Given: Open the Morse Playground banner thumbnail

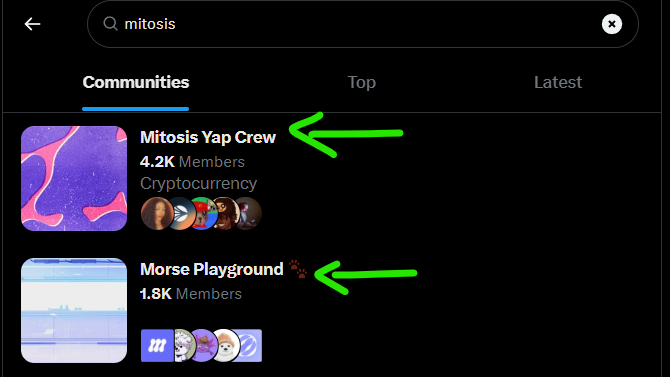Looking at the screenshot, I should (74, 310).
